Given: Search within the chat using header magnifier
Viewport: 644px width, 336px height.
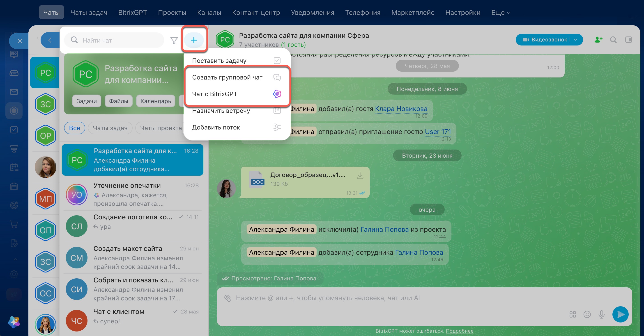Looking at the screenshot, I should [613, 40].
